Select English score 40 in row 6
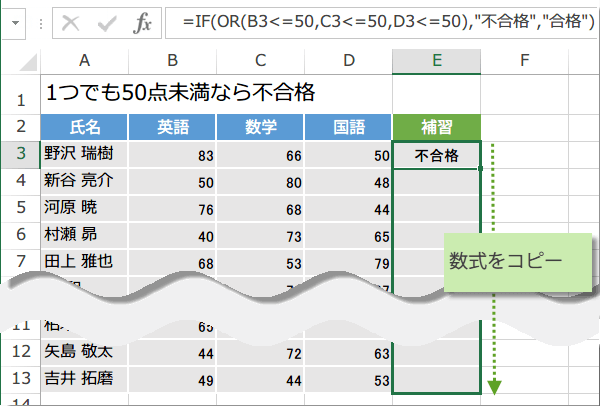The image size is (600, 406). point(172,235)
